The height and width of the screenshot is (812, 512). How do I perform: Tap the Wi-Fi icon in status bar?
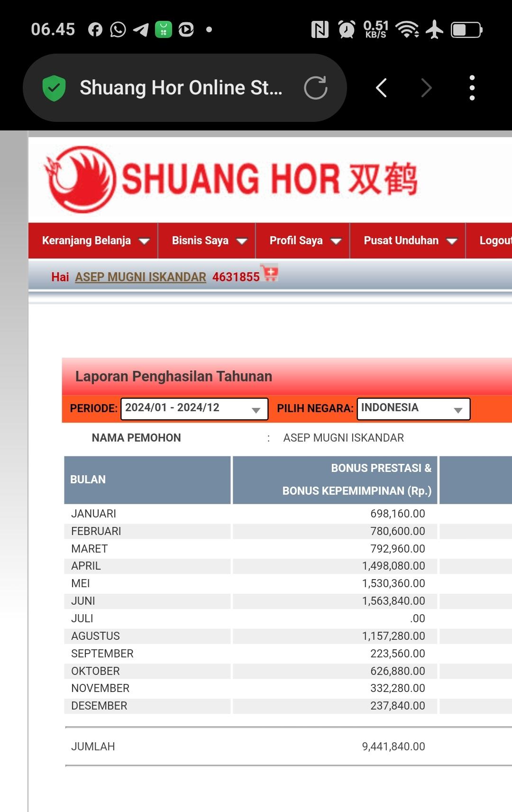tap(408, 29)
